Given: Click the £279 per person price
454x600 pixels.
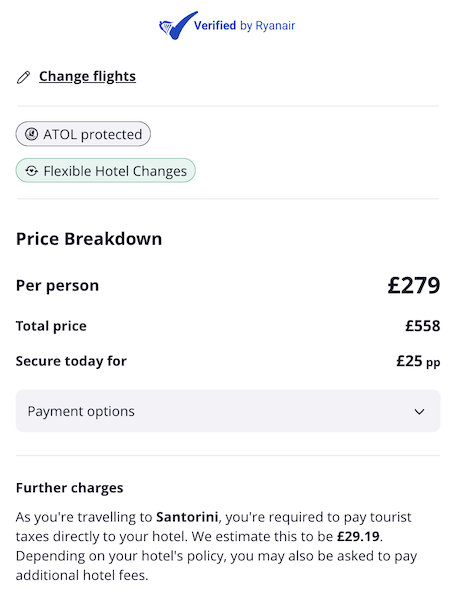Looking at the screenshot, I should pos(414,285).
